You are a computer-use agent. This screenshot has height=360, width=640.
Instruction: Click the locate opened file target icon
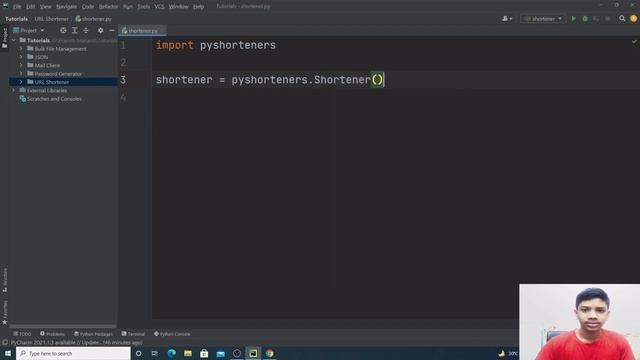tap(63, 30)
